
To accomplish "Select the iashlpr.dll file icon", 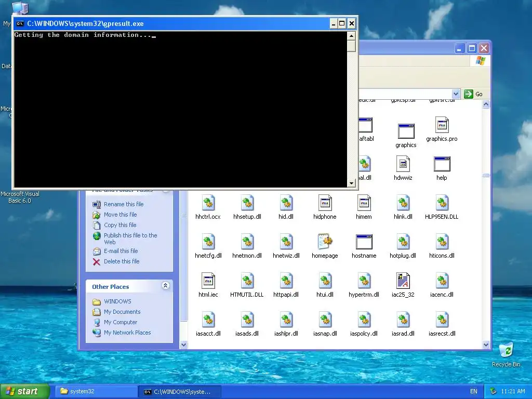I will [286, 320].
